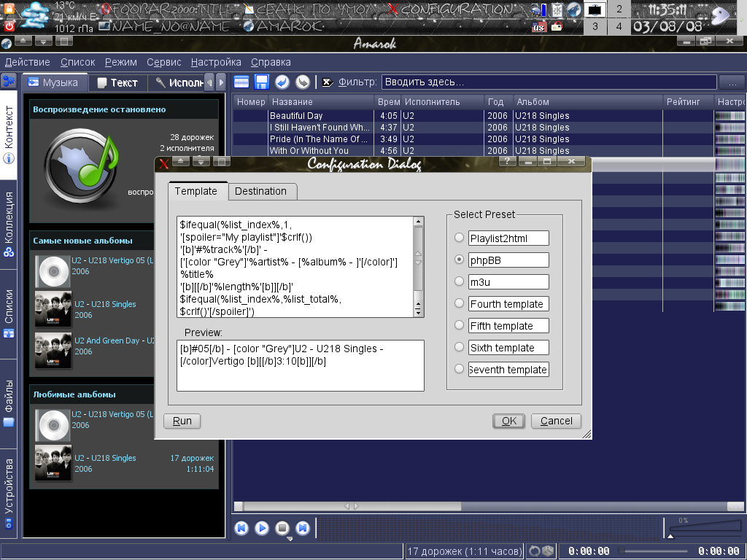Open the Контекст sidebar panel
This screenshot has height=560, width=747.
9,134
